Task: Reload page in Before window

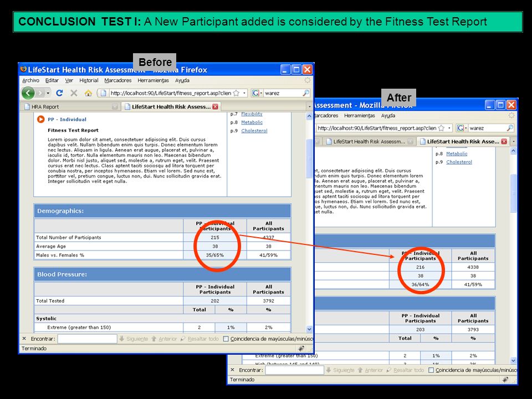Action: click(59, 93)
